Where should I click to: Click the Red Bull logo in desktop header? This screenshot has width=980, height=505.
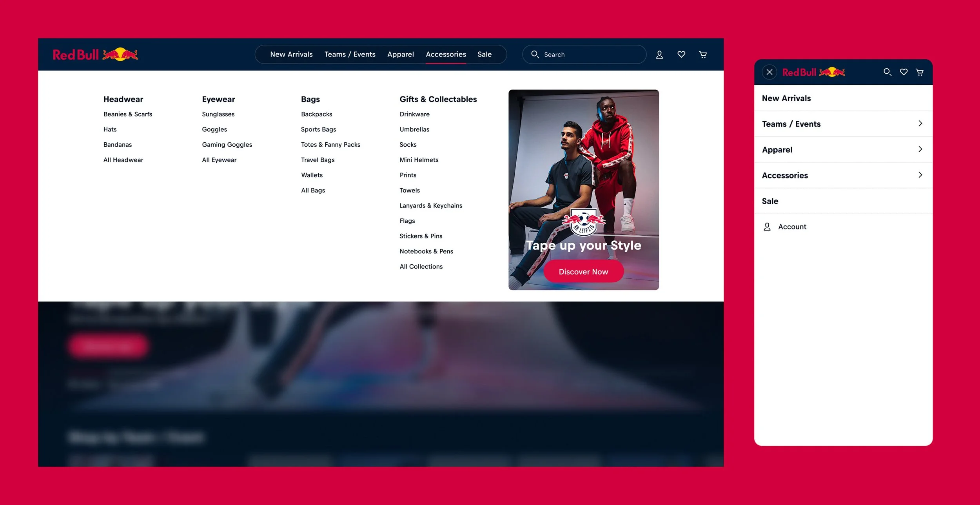[95, 54]
